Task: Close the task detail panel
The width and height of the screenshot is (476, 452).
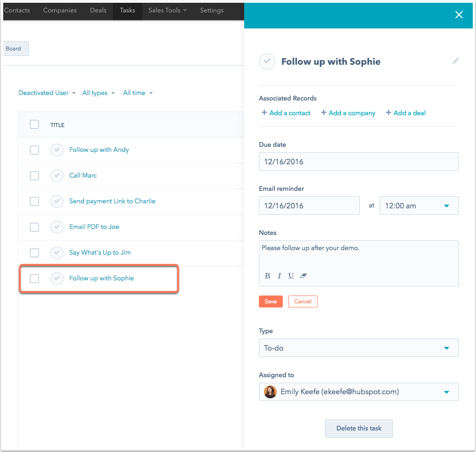Action: (459, 15)
